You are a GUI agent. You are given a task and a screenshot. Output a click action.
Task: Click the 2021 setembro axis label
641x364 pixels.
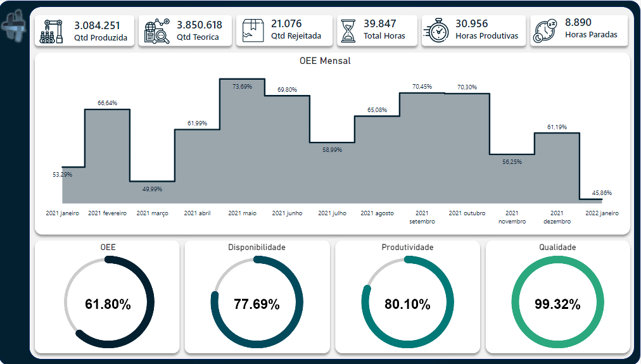tap(422, 217)
